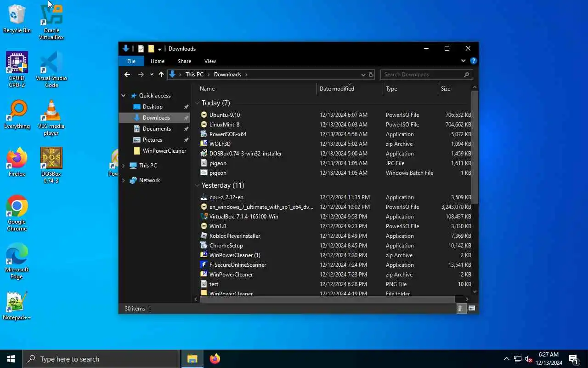This screenshot has height=368, width=588.
Task: Open the File tab
Action: [131, 61]
